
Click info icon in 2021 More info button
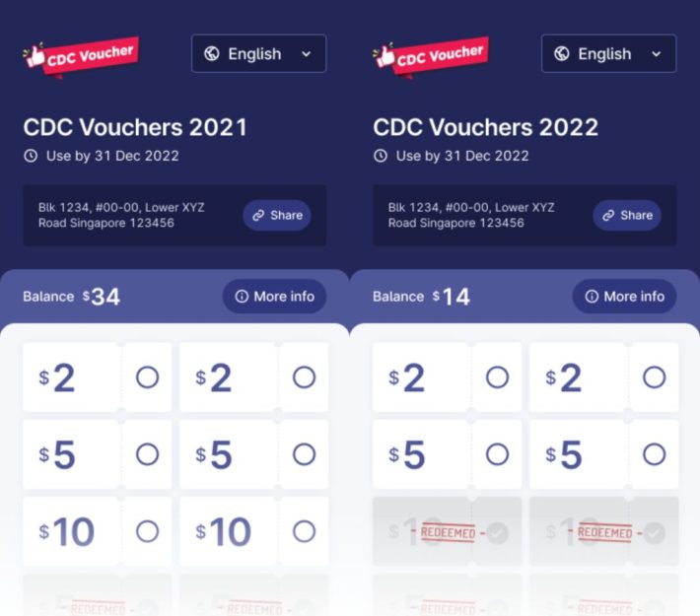tap(242, 297)
